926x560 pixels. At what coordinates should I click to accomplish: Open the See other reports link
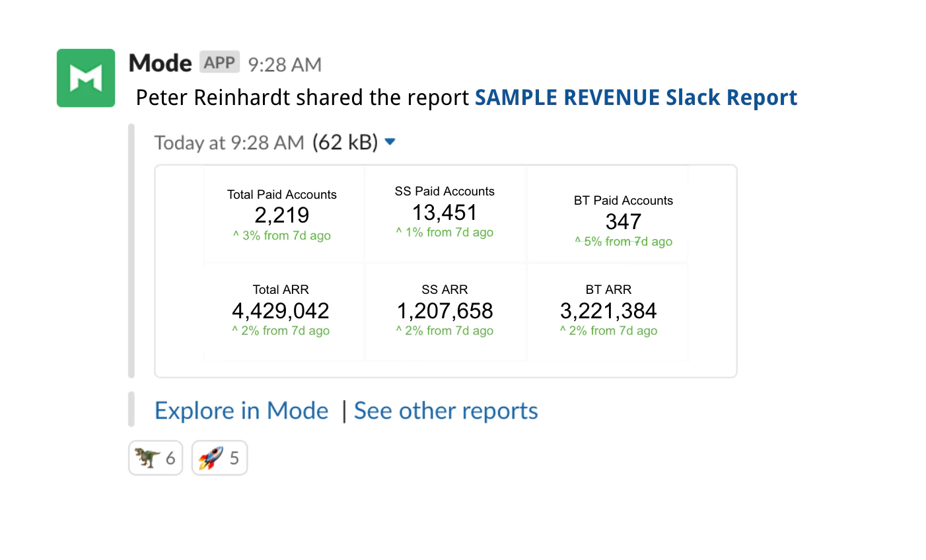pyautogui.click(x=446, y=411)
